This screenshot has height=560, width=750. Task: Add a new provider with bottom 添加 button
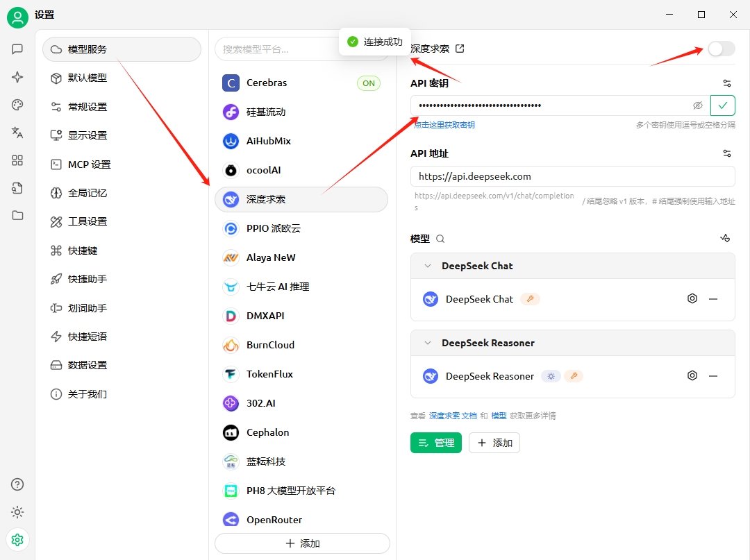click(302, 543)
